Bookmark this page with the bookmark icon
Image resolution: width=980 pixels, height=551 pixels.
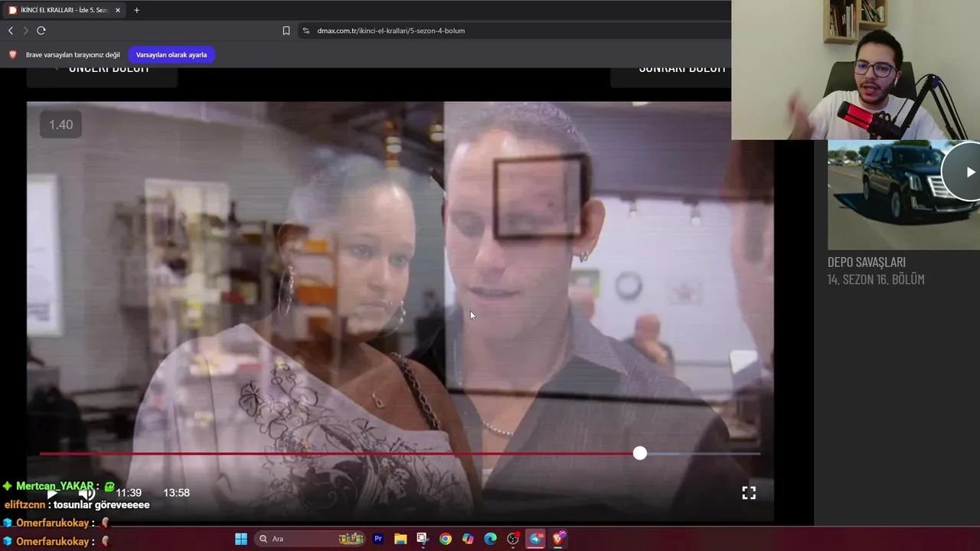[286, 31]
